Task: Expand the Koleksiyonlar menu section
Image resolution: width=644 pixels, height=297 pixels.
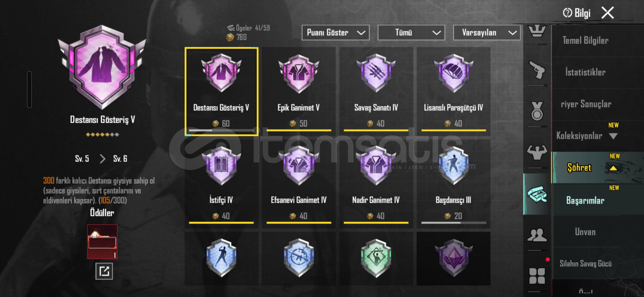Action: click(x=586, y=136)
